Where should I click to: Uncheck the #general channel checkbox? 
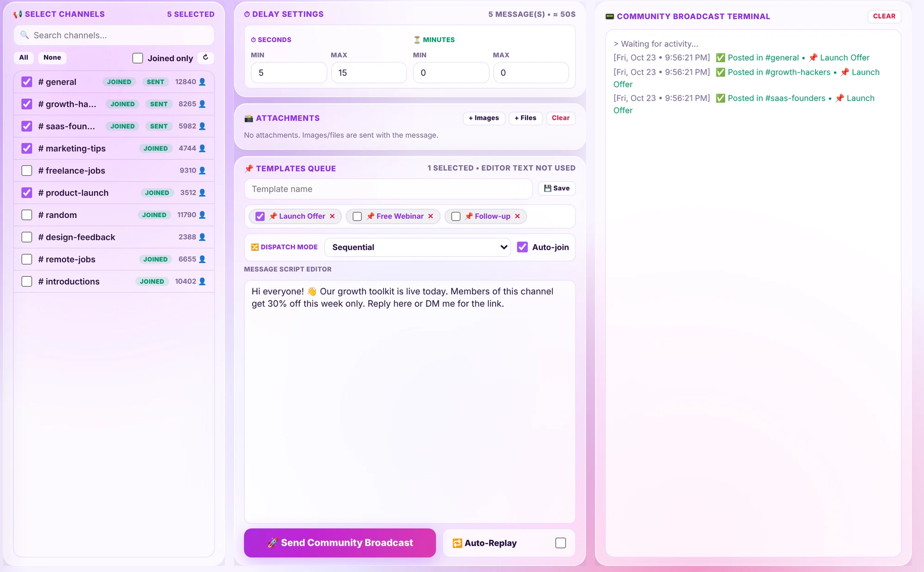click(27, 82)
